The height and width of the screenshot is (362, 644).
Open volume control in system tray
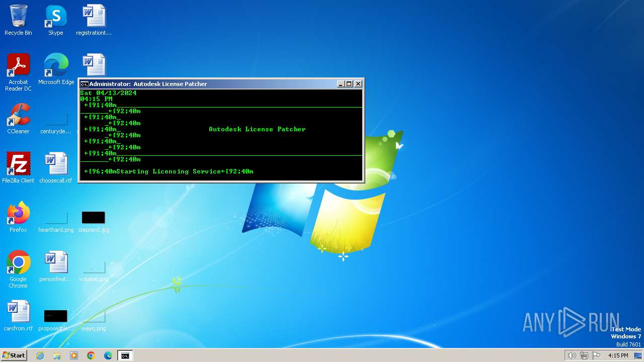(x=572, y=355)
